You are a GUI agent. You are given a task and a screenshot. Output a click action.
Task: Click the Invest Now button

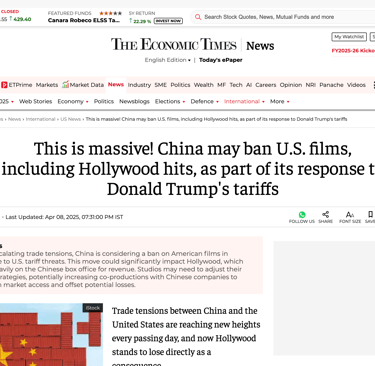(168, 21)
